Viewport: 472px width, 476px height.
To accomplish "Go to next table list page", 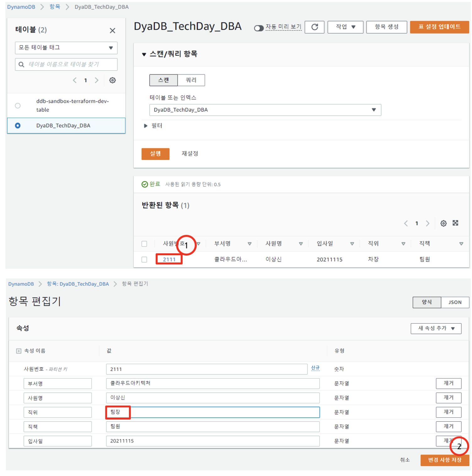I will [97, 80].
